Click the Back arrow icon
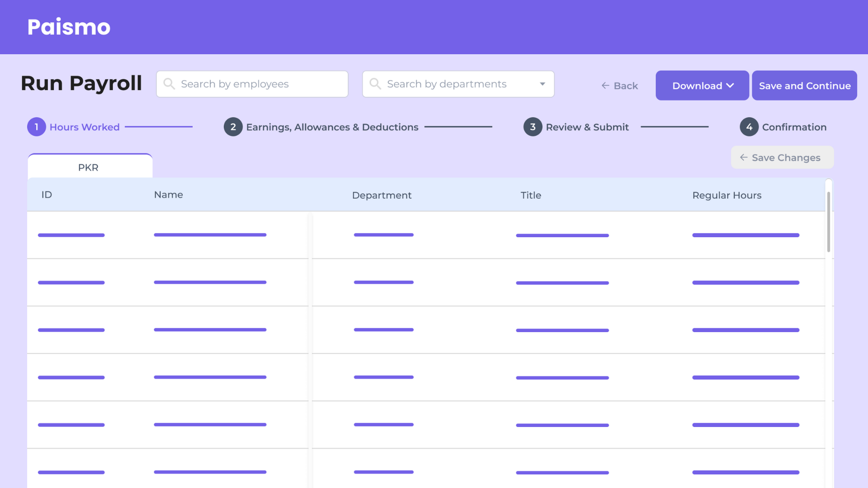This screenshot has width=868, height=488. coord(605,86)
